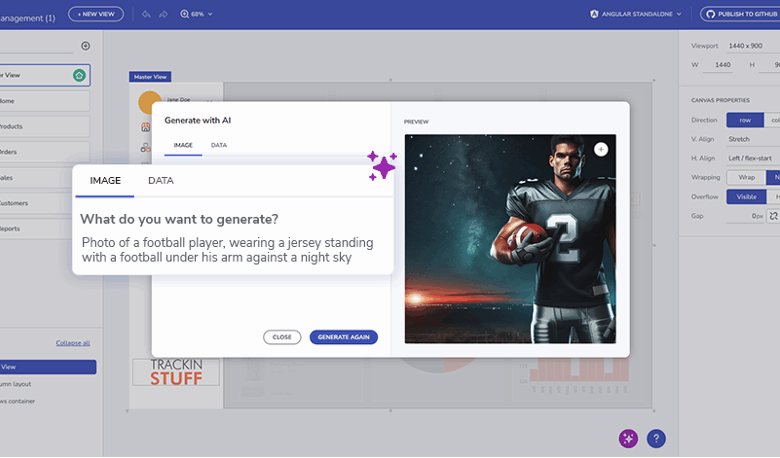Screen dimensions: 780x458
Task: Click the gap link icon in Canvas Properties
Action: pyautogui.click(x=772, y=216)
